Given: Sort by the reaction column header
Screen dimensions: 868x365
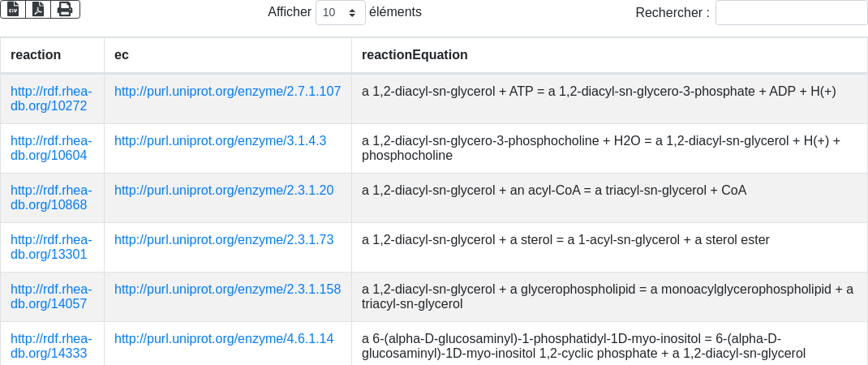Looking at the screenshot, I should coord(36,55).
